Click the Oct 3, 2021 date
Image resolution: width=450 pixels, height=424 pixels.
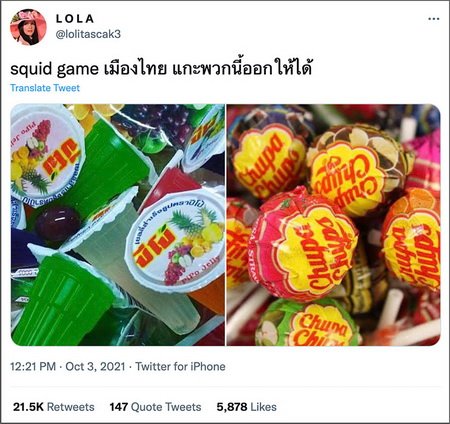point(95,366)
